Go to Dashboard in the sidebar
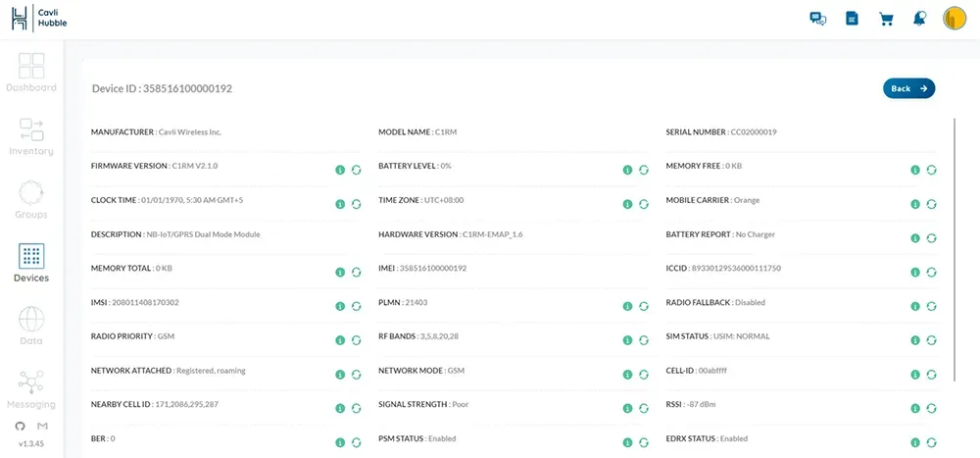The width and height of the screenshot is (980, 458). pos(31,73)
